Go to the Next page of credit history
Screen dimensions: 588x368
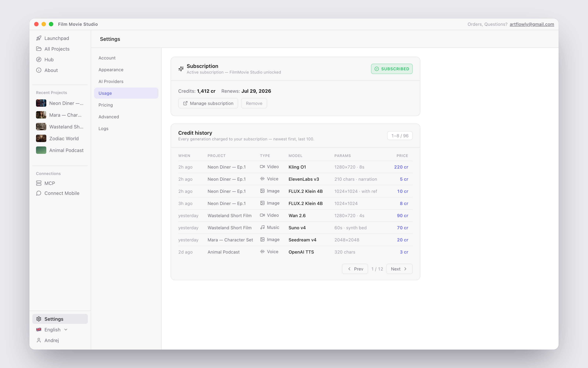coord(399,269)
